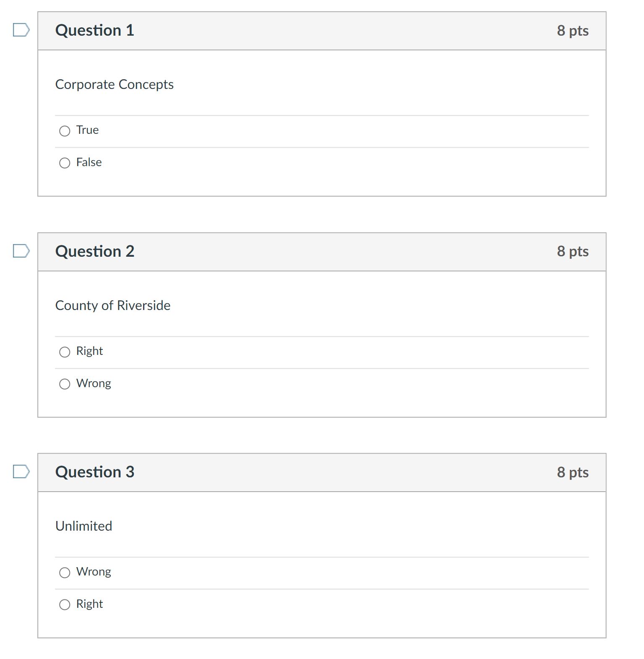Viewport: 644px width, 659px height.
Task: Select Wrong for the Unlimited question
Action: pos(65,572)
